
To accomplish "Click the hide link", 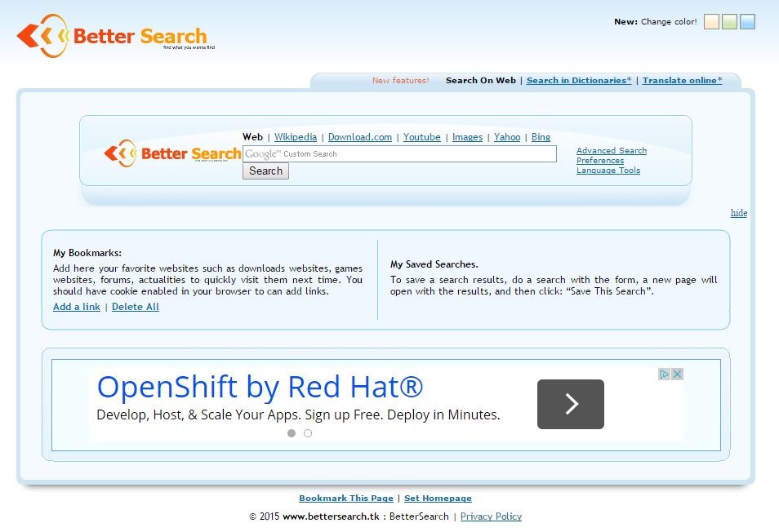I will tap(739, 213).
